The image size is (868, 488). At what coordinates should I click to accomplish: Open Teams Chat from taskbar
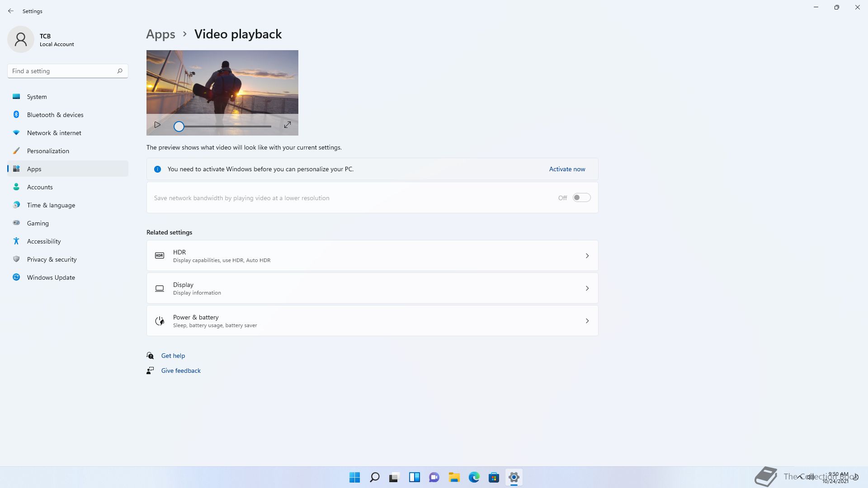click(x=434, y=477)
